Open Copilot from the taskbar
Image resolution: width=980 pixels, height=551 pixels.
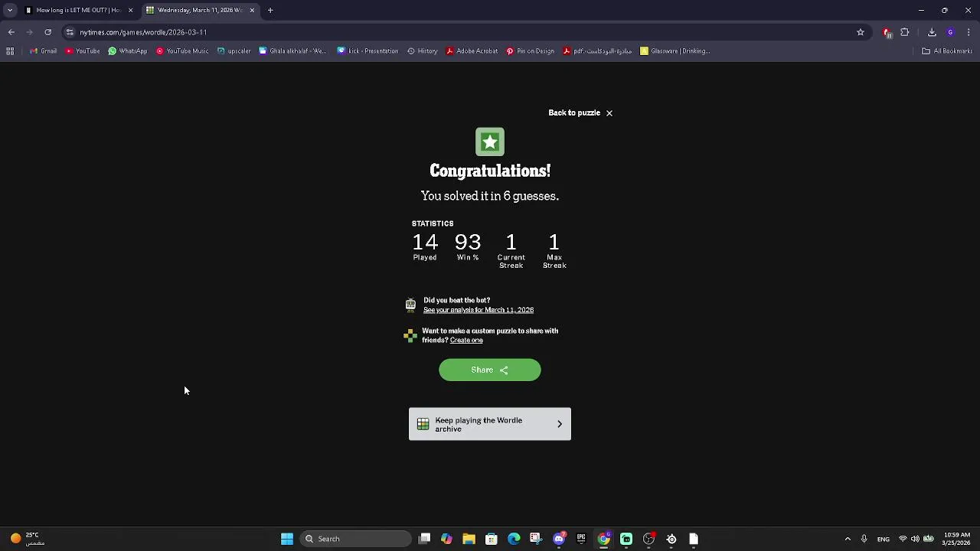447,540
